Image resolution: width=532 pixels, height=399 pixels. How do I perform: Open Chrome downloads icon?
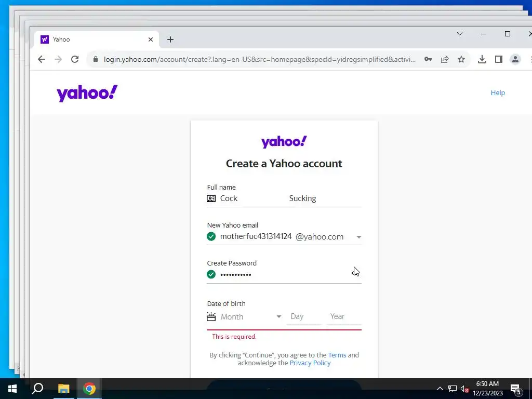[482, 59]
